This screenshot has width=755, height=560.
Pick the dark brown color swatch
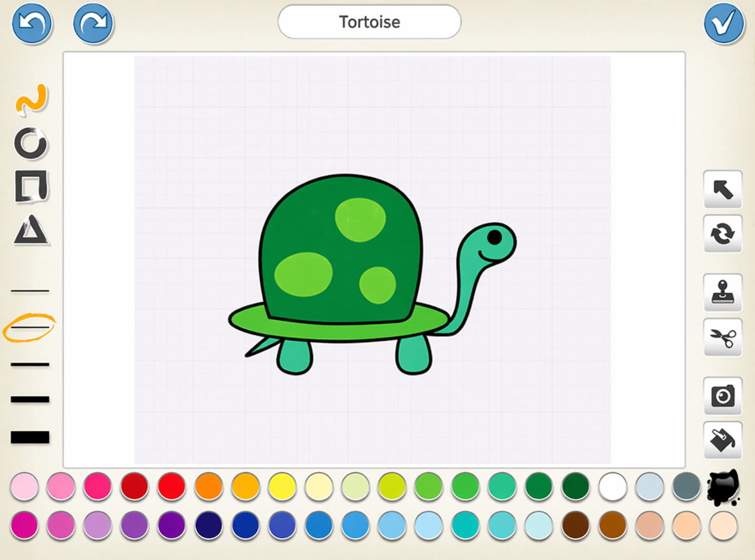coord(576,525)
